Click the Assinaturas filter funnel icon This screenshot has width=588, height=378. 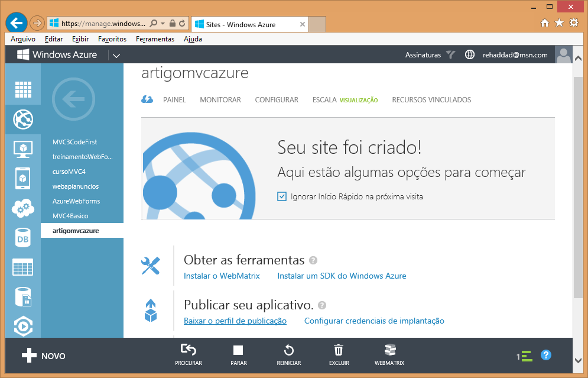pos(451,55)
